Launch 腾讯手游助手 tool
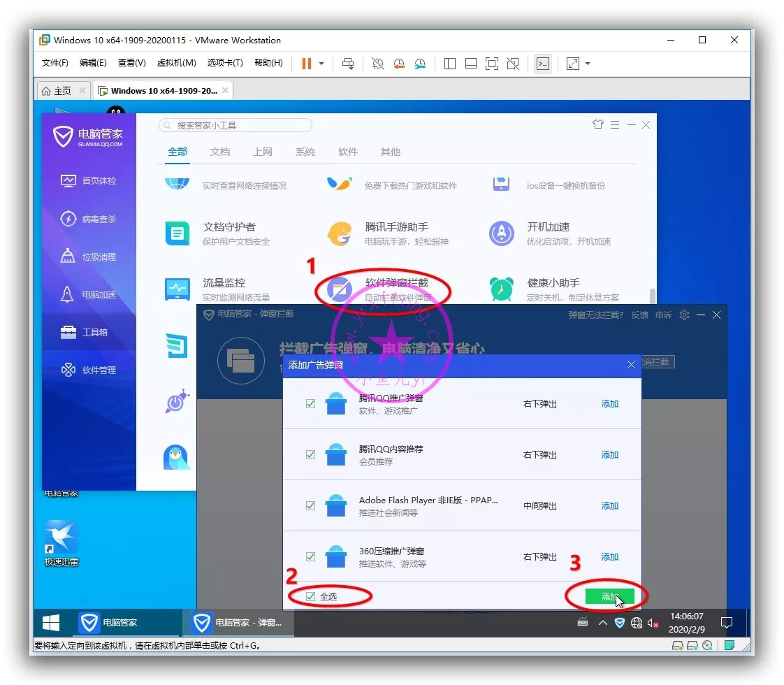Viewport: 784px width, 685px height. [x=340, y=233]
